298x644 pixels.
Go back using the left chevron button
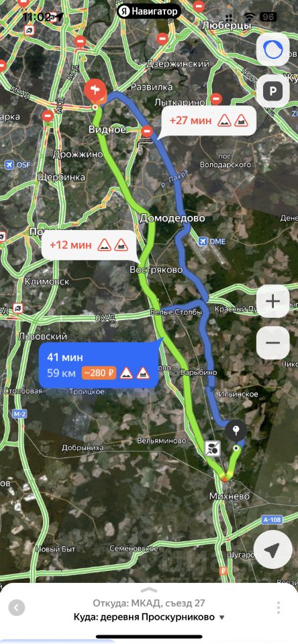pyautogui.click(x=16, y=608)
